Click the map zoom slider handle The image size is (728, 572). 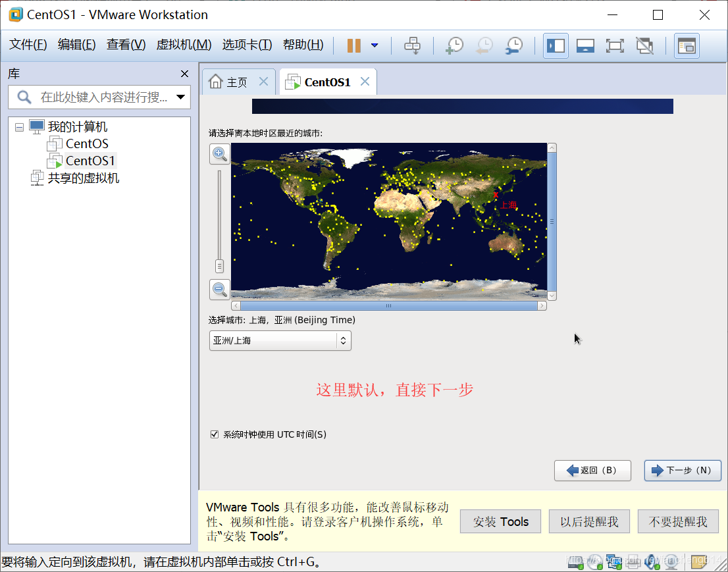click(220, 266)
